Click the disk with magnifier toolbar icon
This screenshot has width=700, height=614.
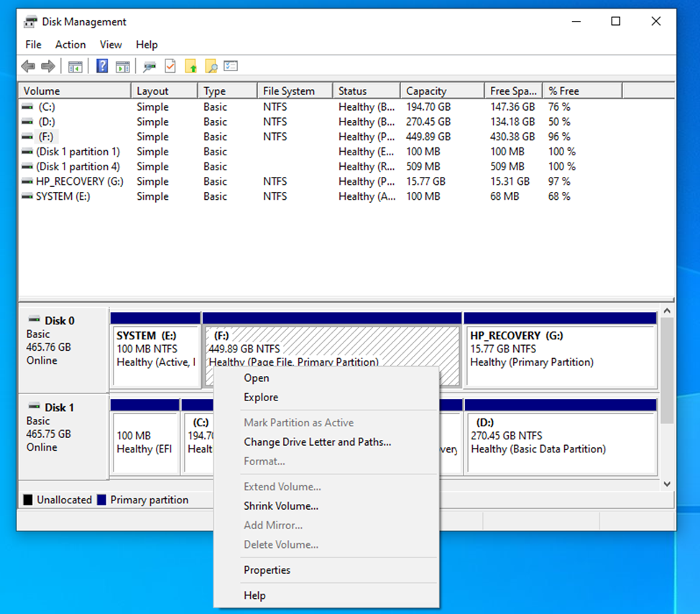149,67
